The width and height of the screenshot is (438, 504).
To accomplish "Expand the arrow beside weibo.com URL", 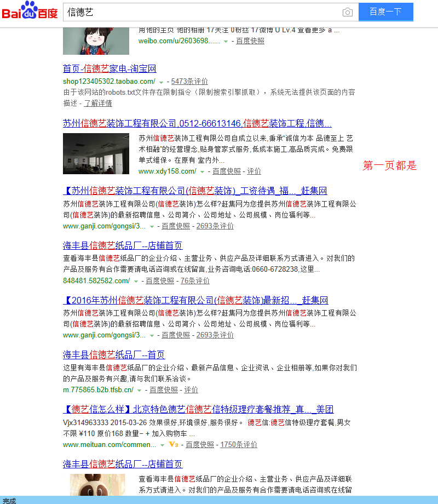I will click(x=226, y=42).
